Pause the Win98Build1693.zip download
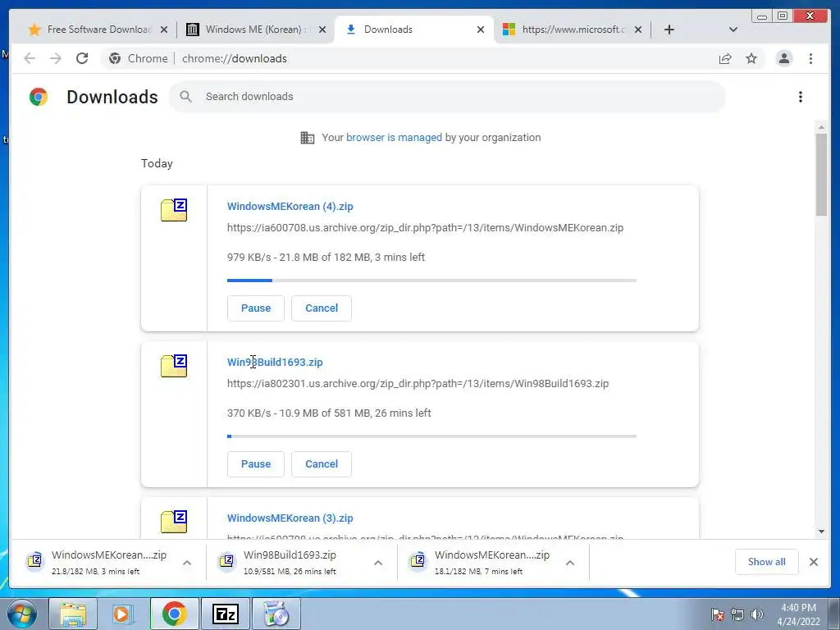Viewport: 840px width, 630px height. (x=256, y=464)
